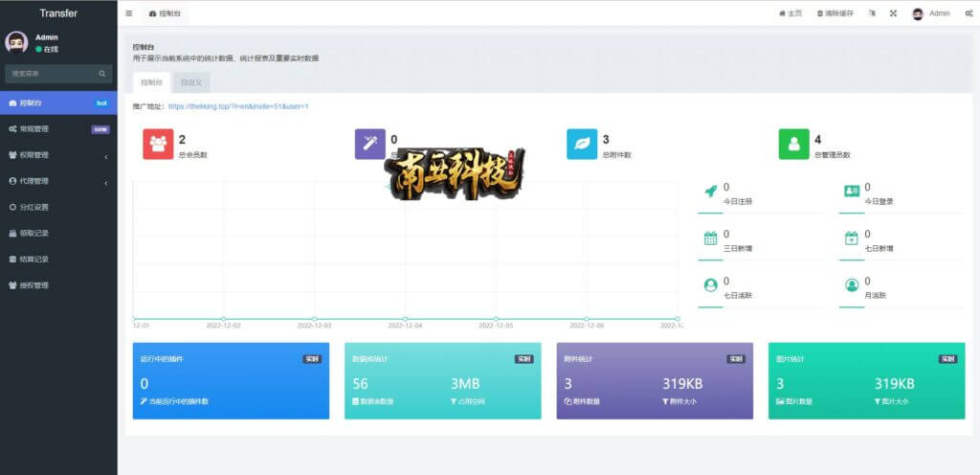Image resolution: width=980 pixels, height=475 pixels.
Task: Click the 总会员数 label under 2
Action: pos(192,155)
